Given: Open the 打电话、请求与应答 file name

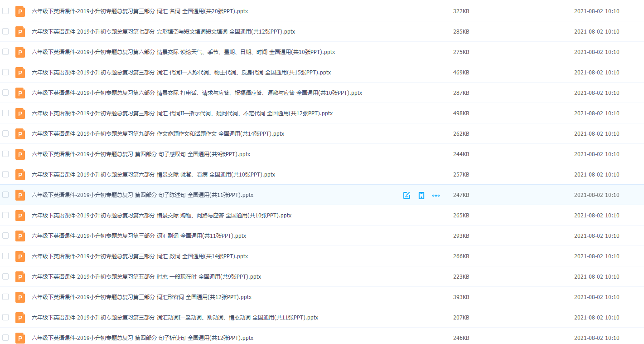Looking at the screenshot, I should [x=197, y=93].
